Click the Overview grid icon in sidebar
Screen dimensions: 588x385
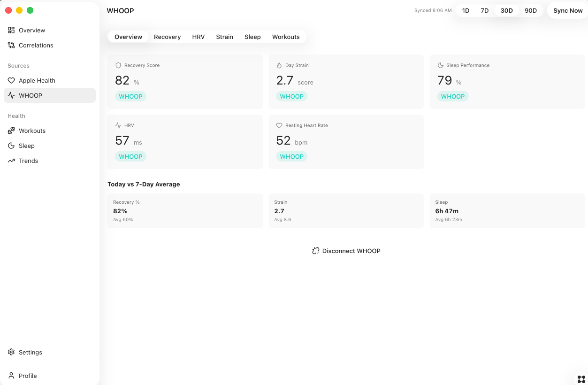[11, 30]
